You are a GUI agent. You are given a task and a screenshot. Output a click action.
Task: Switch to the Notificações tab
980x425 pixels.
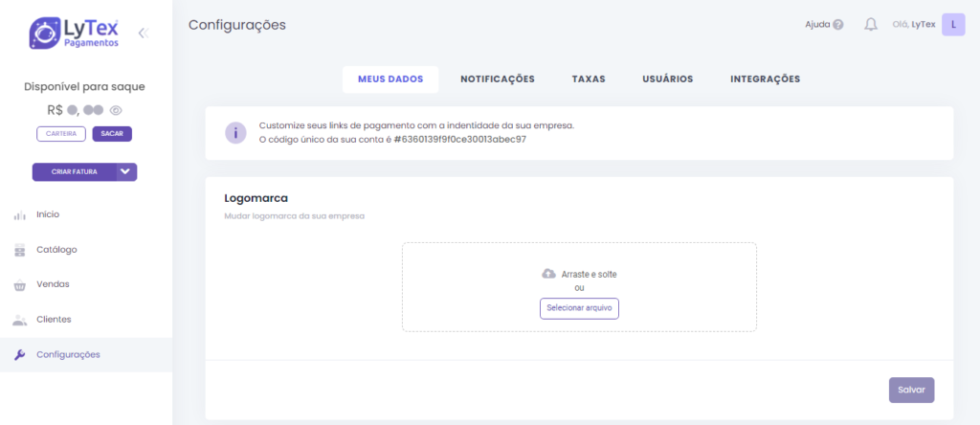[498, 79]
